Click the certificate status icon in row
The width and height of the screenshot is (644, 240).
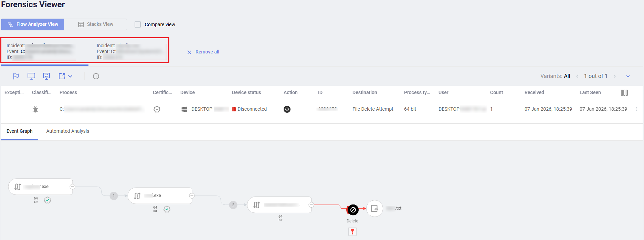point(157,109)
